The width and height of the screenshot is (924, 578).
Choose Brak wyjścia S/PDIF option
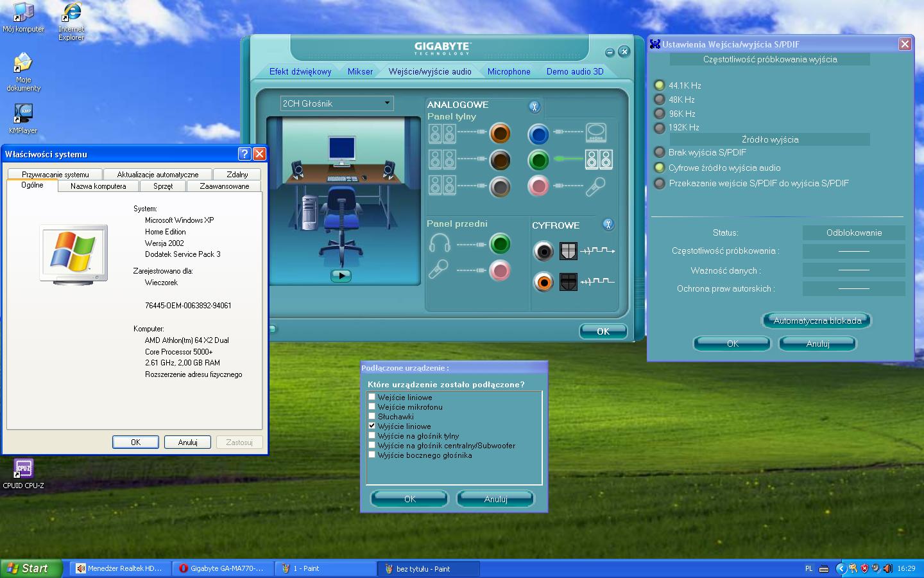[659, 152]
